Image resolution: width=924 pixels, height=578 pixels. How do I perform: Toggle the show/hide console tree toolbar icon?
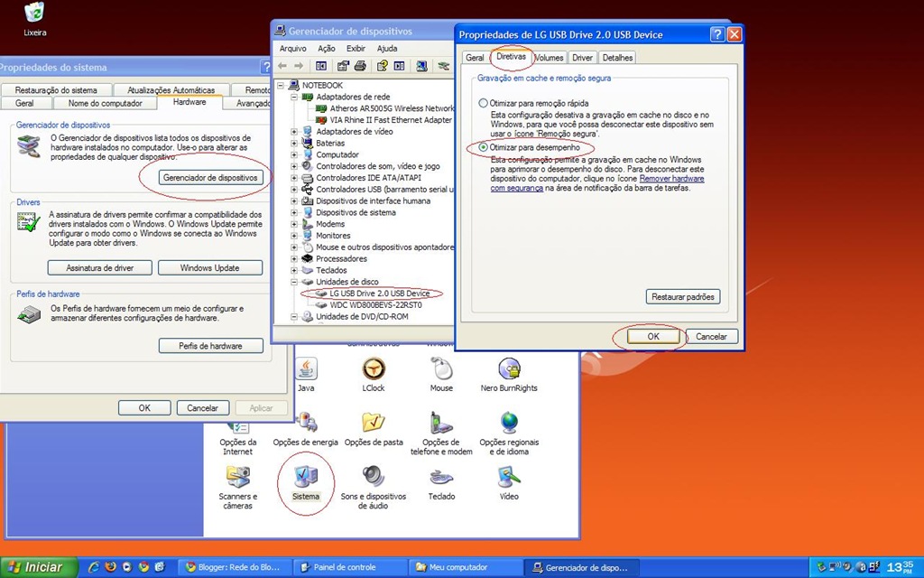coord(321,66)
